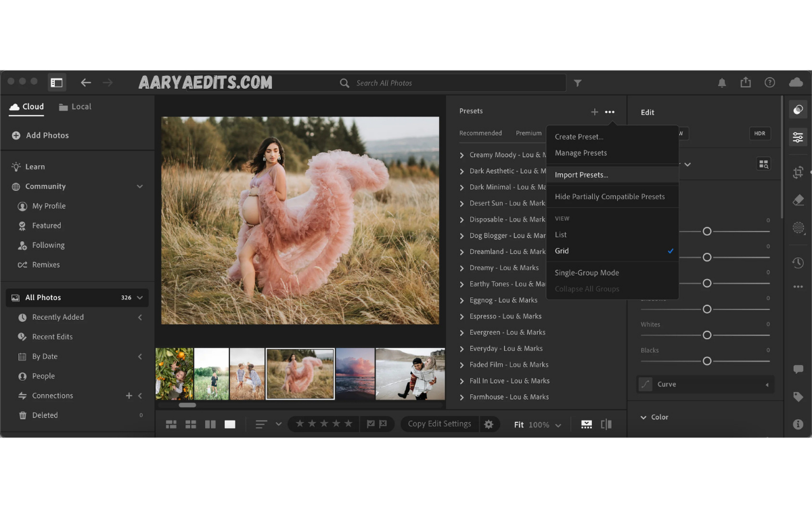The width and height of the screenshot is (812, 508).
Task: Expand Recently Added arrow
Action: click(140, 317)
